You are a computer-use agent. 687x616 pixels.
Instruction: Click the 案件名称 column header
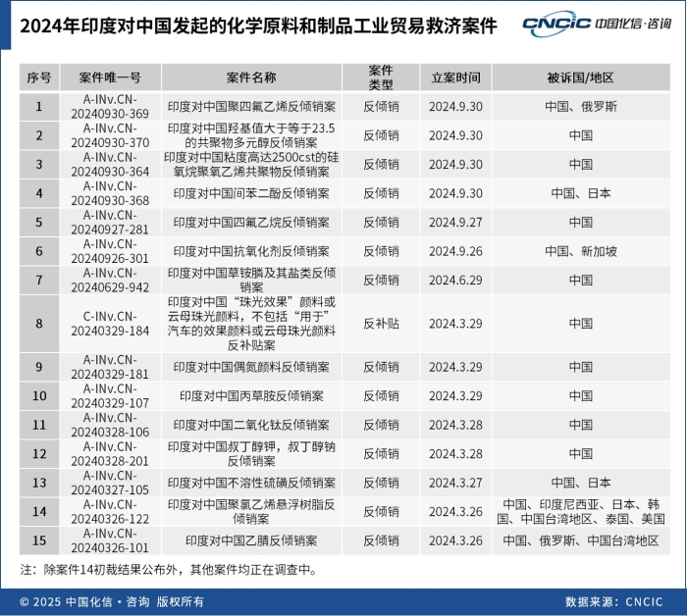pyautogui.click(x=251, y=77)
